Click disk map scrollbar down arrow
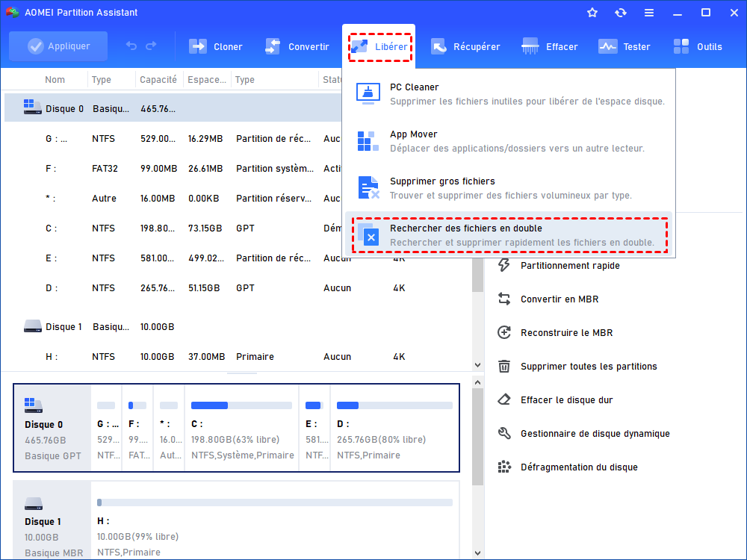Viewport: 747px width, 560px height. pyautogui.click(x=478, y=553)
